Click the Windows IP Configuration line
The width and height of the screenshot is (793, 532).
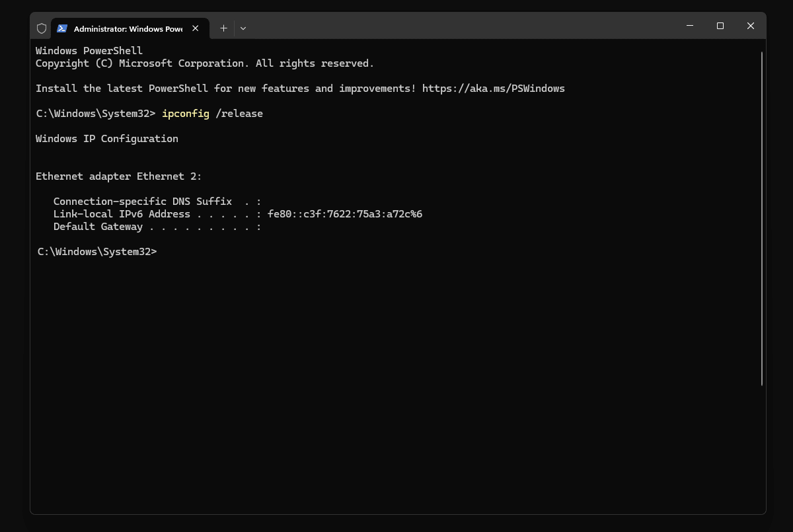click(106, 139)
